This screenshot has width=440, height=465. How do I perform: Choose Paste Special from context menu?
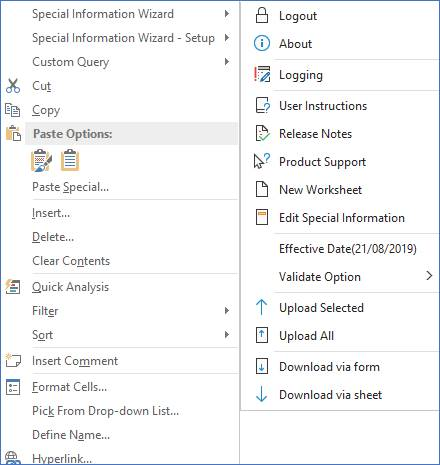pyautogui.click(x=70, y=187)
